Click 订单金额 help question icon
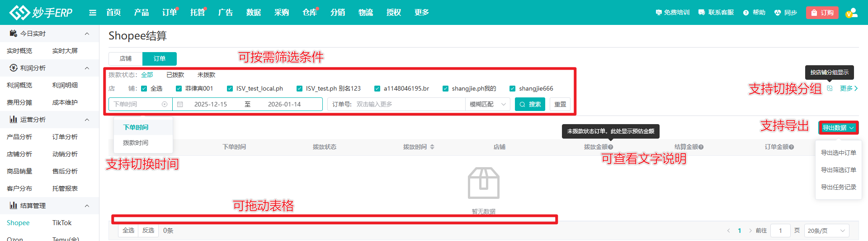Image resolution: width=868 pixels, height=241 pixels. coord(791,147)
